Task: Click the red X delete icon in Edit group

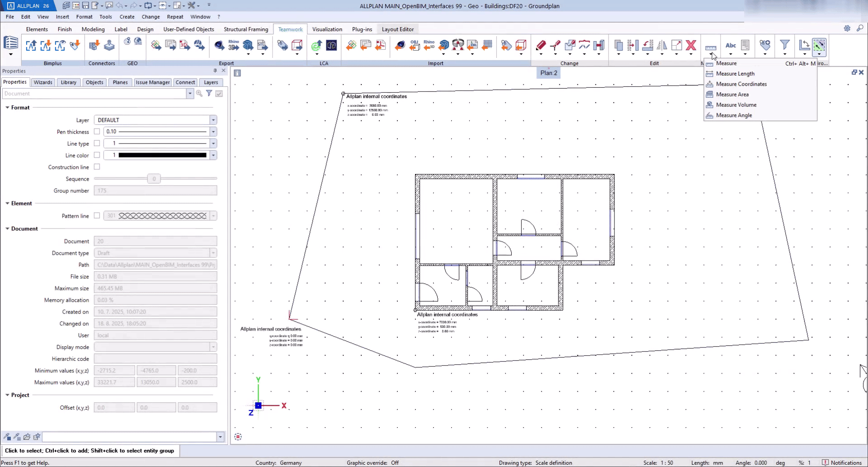Action: coord(691,45)
